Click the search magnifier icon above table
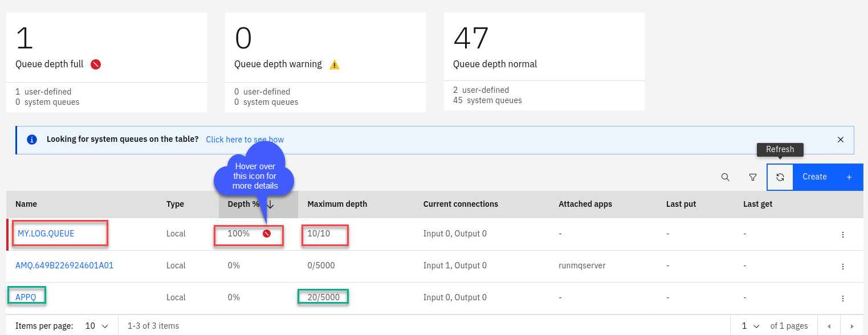The width and height of the screenshot is (868, 335). (725, 177)
